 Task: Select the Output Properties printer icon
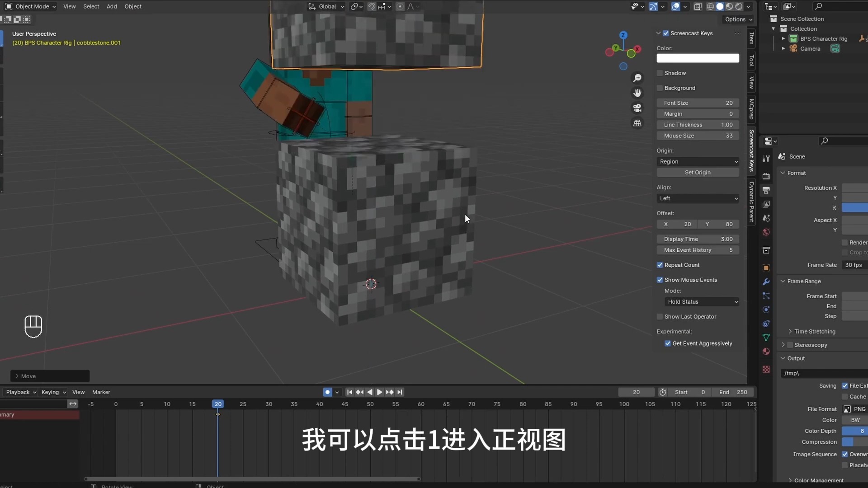pyautogui.click(x=766, y=189)
